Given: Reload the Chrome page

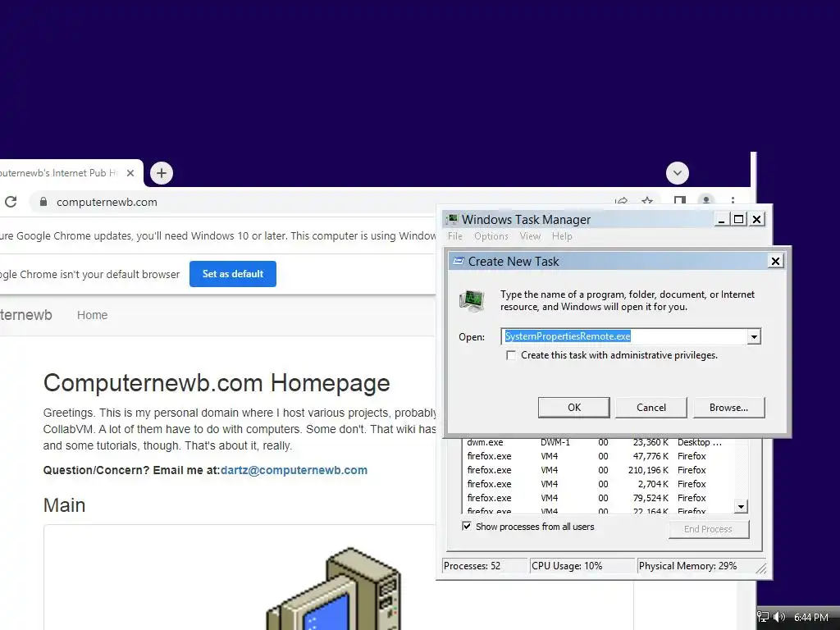Looking at the screenshot, I should [11, 202].
